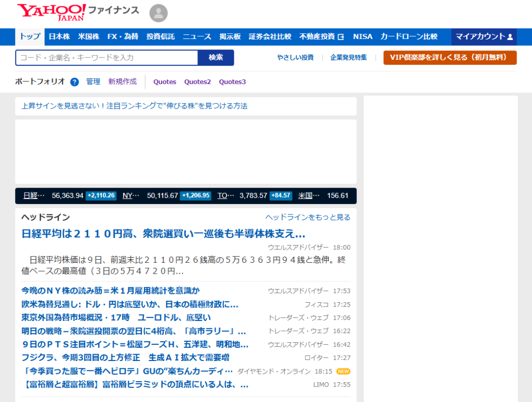Open the NISA tab
The width and height of the screenshot is (532, 402).
click(x=363, y=37)
